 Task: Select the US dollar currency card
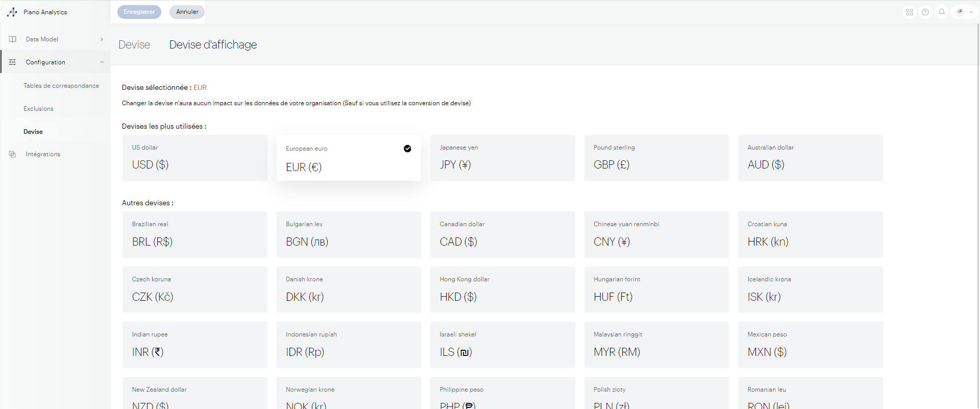194,158
